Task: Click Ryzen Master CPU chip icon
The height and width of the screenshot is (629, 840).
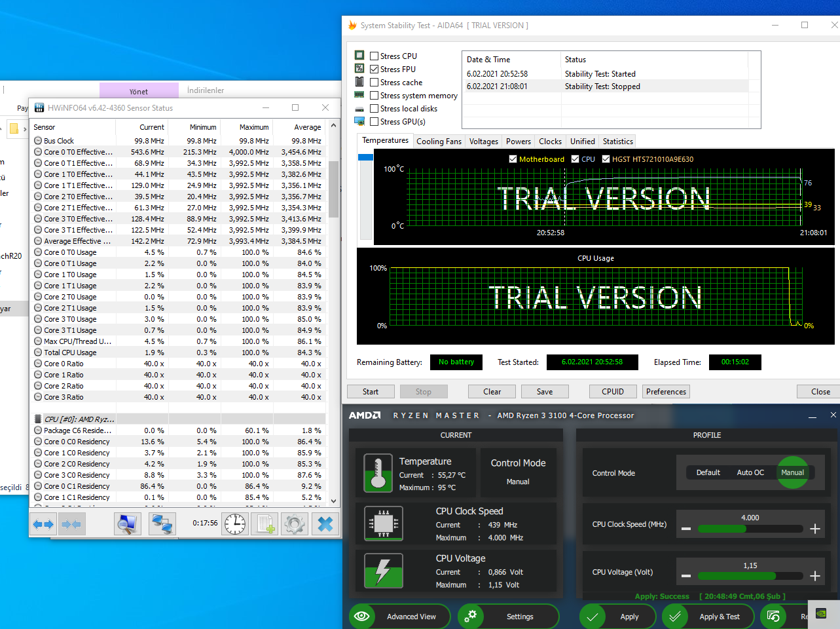Action: tap(384, 524)
